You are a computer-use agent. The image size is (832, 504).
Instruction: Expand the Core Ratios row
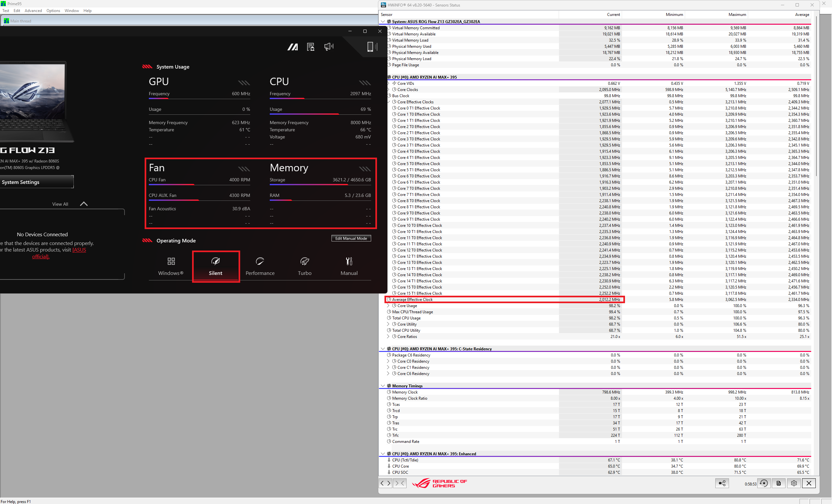click(388, 337)
